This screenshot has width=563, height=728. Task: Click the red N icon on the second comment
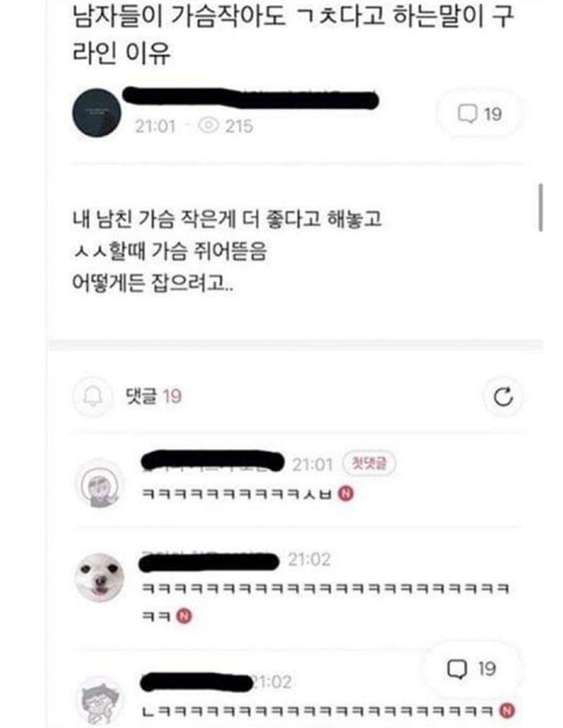pyautogui.click(x=184, y=616)
